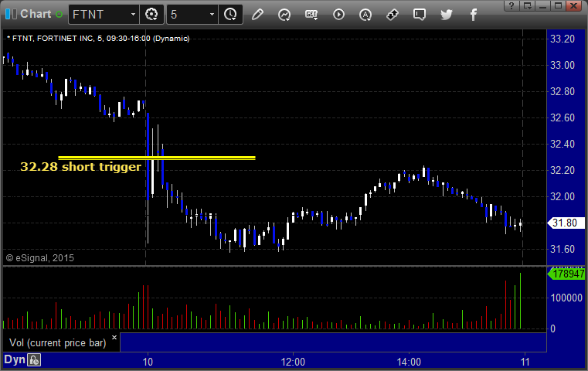Click the FTNT, FORTINET INC chart header text
The image size is (588, 371).
click(x=98, y=39)
